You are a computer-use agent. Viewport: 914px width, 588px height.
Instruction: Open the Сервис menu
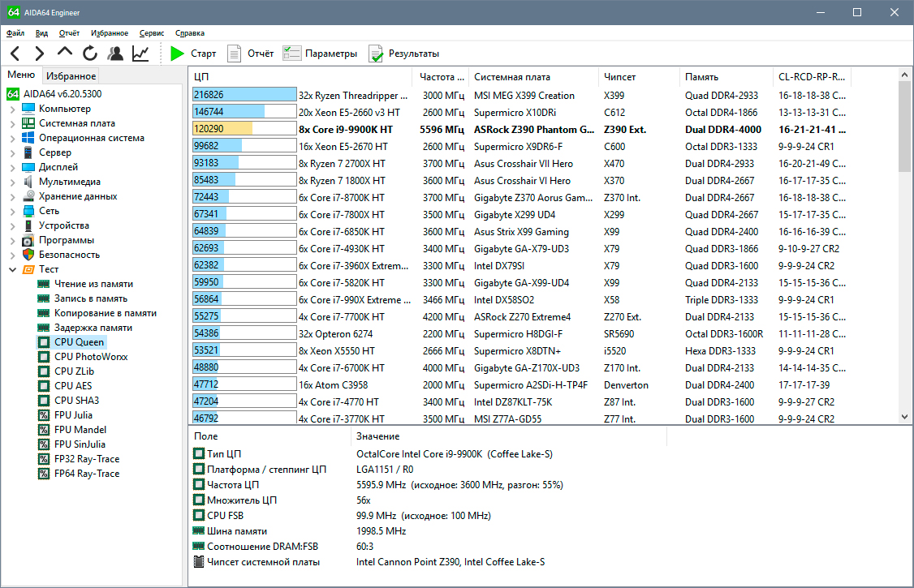click(152, 33)
